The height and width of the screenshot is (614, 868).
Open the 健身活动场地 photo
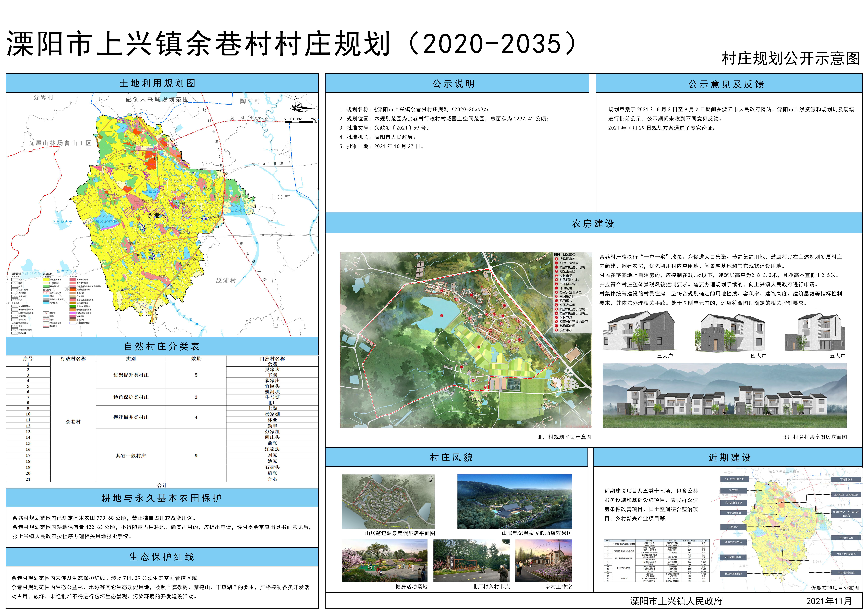pyautogui.click(x=384, y=561)
